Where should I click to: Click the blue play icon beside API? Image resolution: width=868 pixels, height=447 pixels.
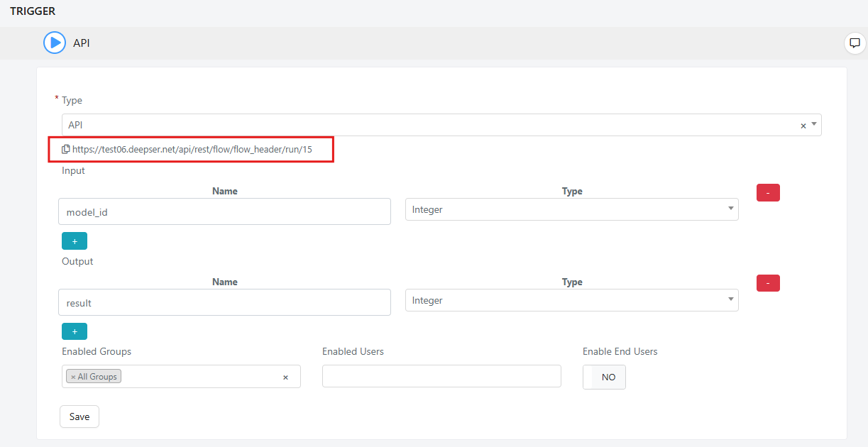[55, 43]
